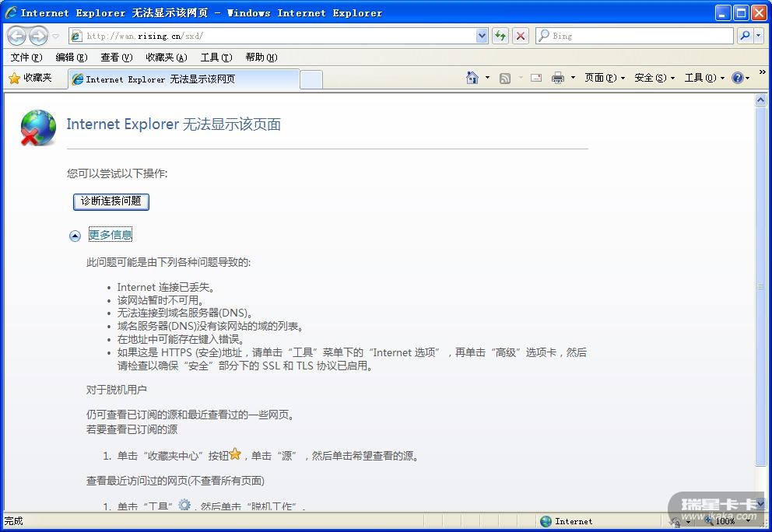Open the 工具(T) menu in menu bar
Screen dimensions: 772x532
pyautogui.click(x=216, y=58)
